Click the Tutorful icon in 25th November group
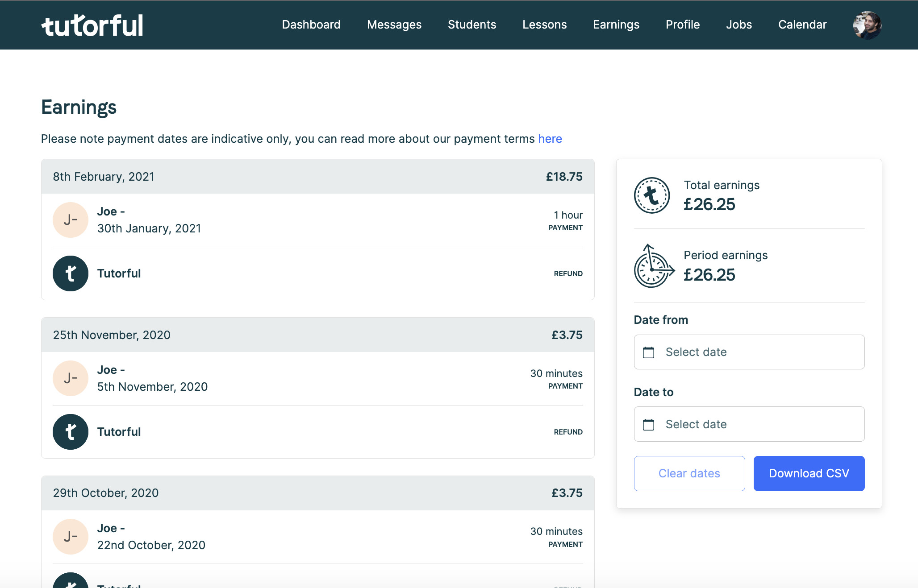The image size is (918, 588). point(71,432)
